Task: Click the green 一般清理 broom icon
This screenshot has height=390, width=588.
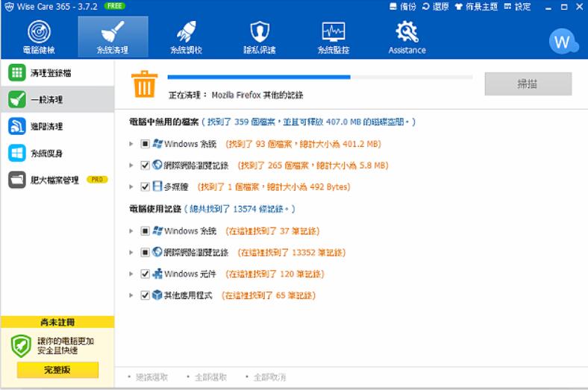Action: point(17,99)
